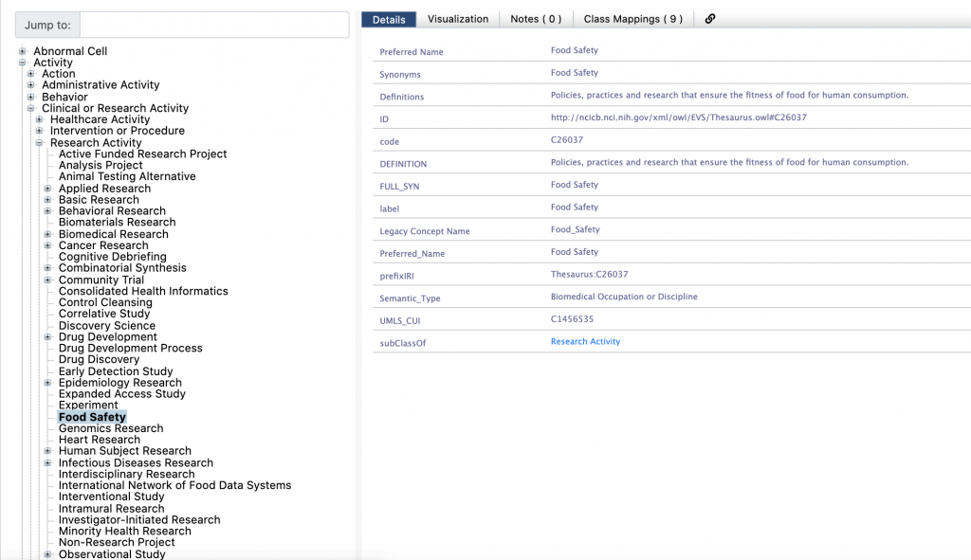Expand the Basic Research node
Screen dimensions: 971x560
click(x=47, y=199)
